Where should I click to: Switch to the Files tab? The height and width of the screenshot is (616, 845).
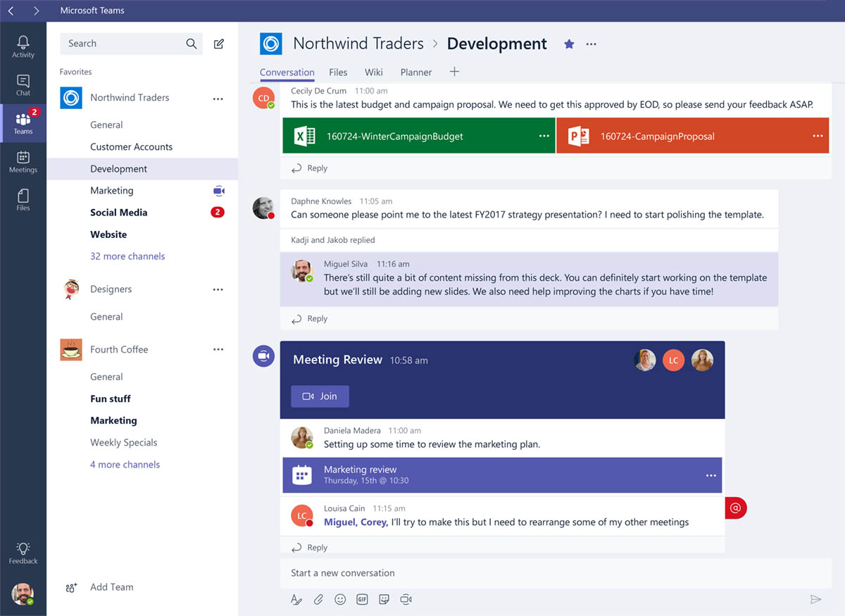pyautogui.click(x=338, y=72)
